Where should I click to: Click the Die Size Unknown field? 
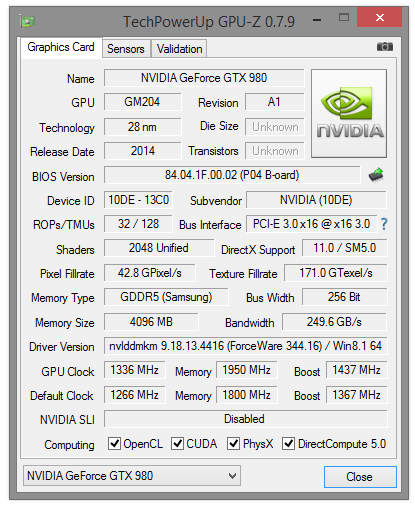point(275,127)
